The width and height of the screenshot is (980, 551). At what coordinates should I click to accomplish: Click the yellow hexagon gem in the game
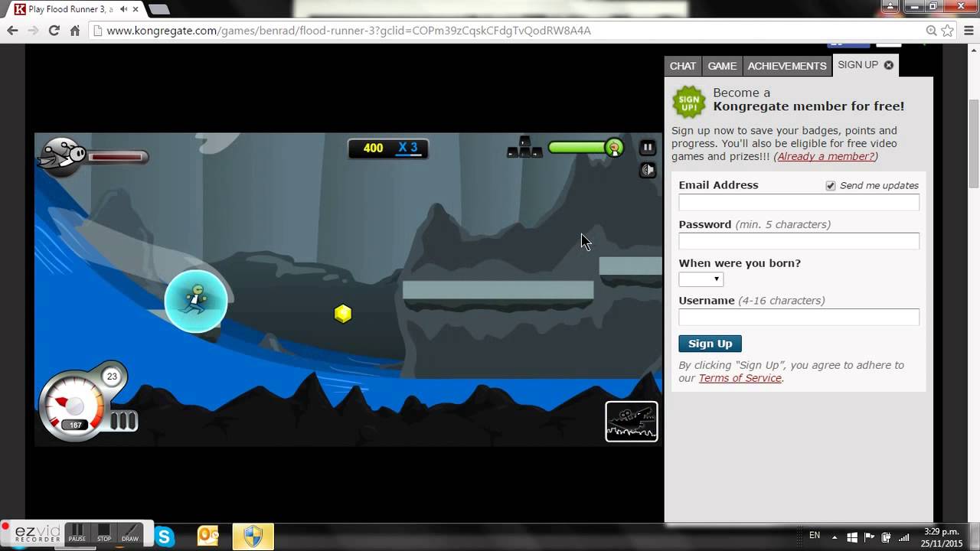coord(343,313)
